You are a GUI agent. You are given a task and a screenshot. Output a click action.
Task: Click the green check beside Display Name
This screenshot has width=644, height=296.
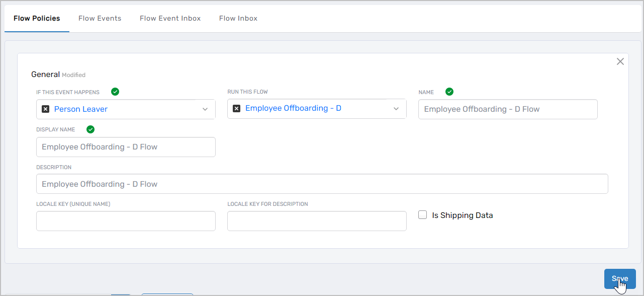click(90, 129)
